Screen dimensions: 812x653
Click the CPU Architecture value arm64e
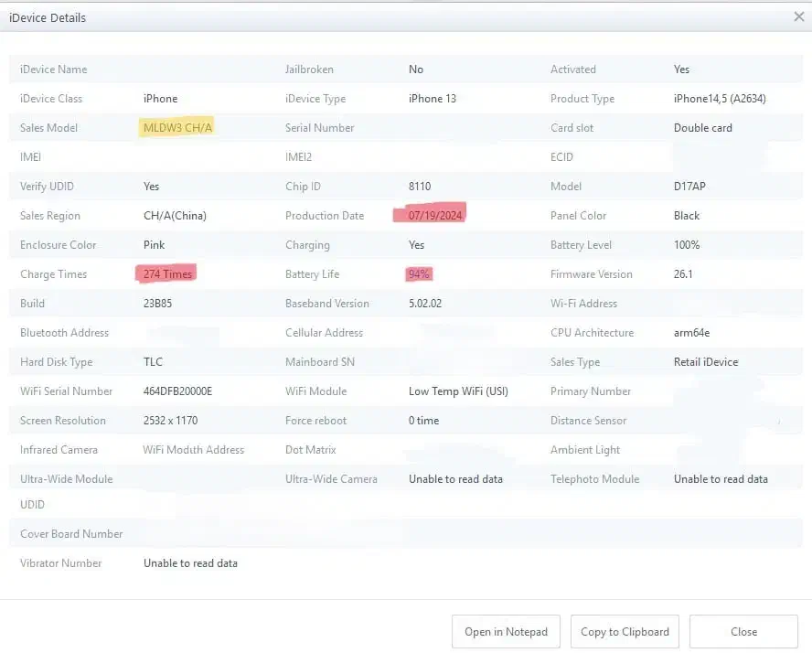click(x=693, y=333)
